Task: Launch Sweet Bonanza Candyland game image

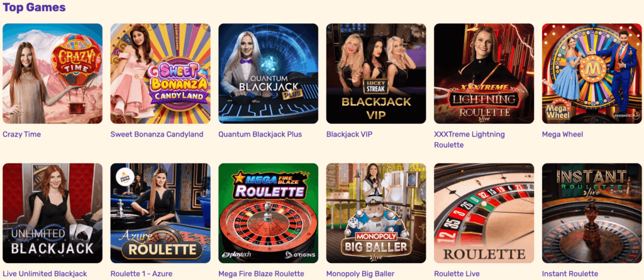Action: (x=160, y=74)
